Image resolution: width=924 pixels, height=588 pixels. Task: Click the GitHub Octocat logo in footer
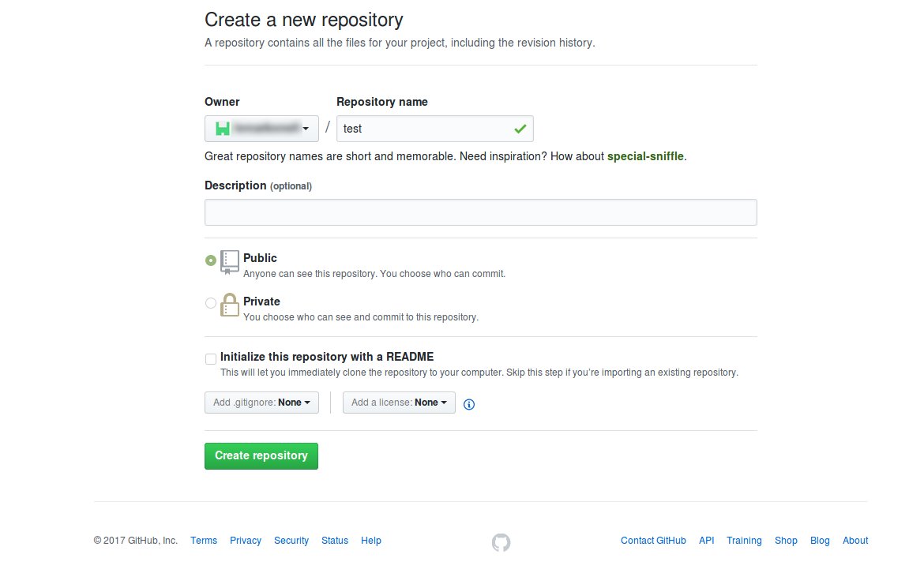[501, 542]
